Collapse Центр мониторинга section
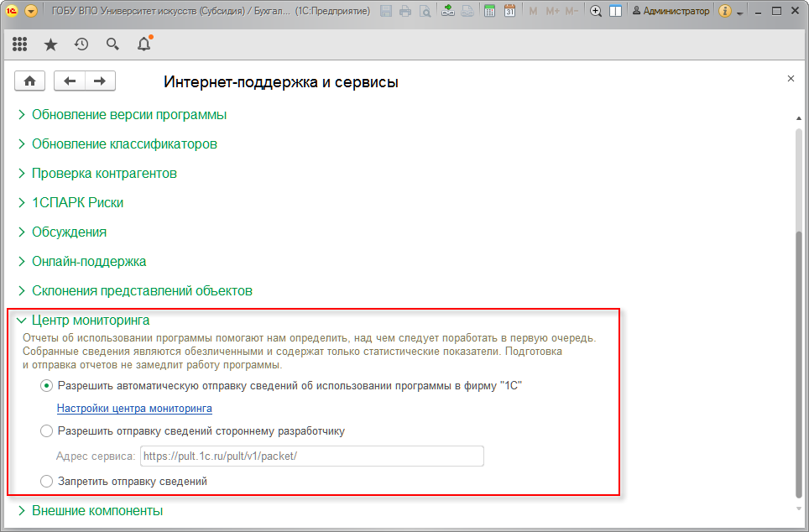 pyautogui.click(x=91, y=321)
